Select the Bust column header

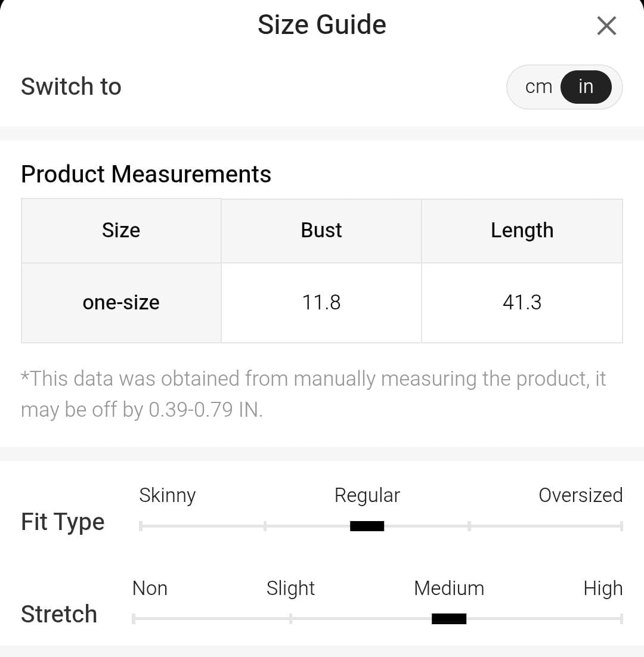pyautogui.click(x=321, y=231)
